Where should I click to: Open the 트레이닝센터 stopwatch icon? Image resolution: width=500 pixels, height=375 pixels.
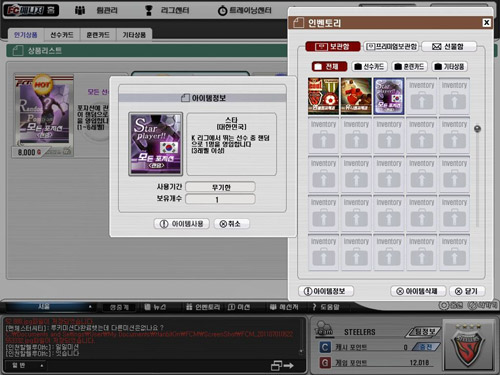click(222, 11)
